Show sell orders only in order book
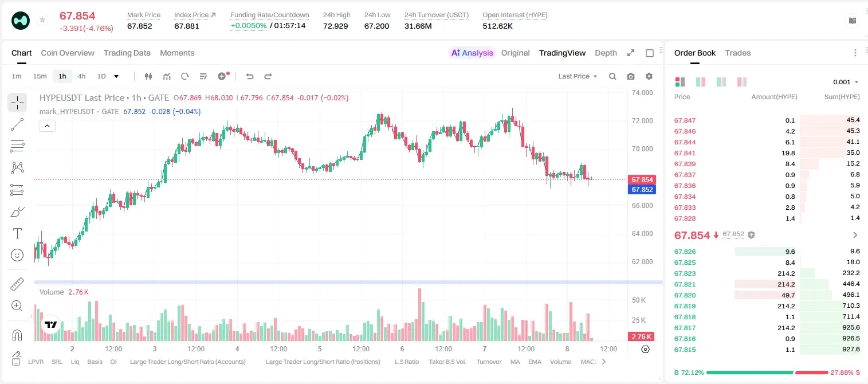This screenshot has width=868, height=384. [x=742, y=82]
